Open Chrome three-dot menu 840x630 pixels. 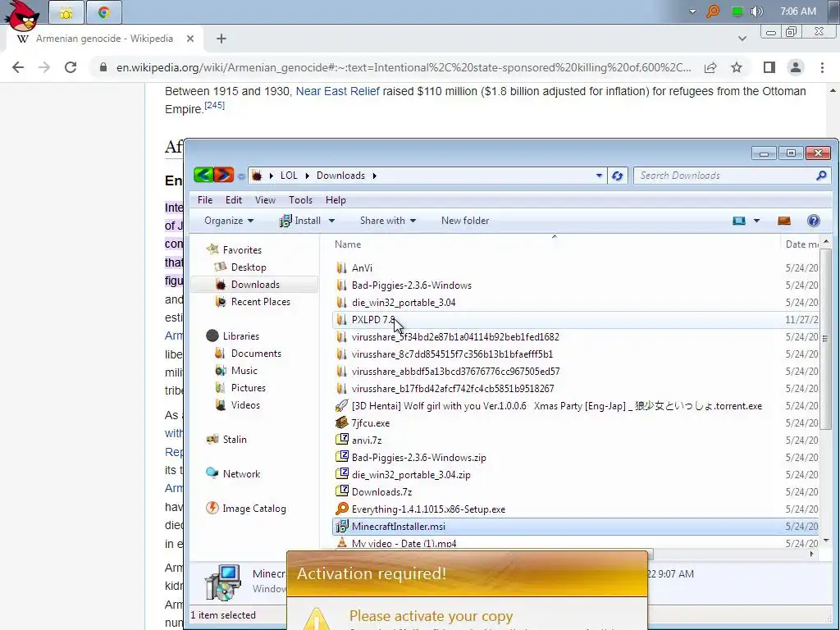[x=822, y=67]
